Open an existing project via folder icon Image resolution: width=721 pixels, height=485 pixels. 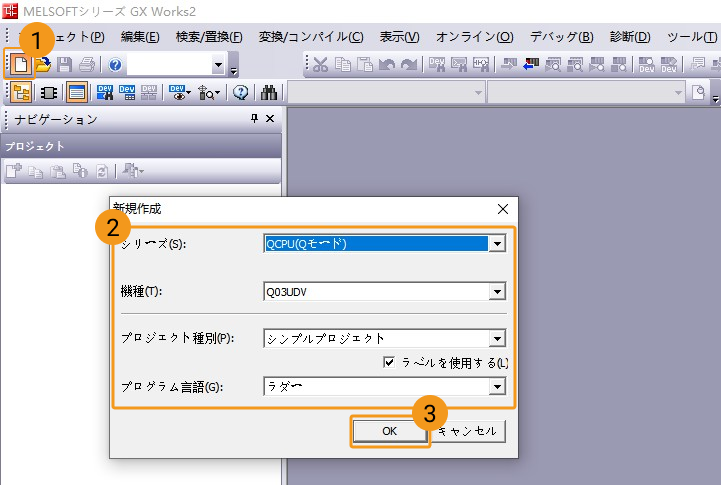[x=43, y=65]
